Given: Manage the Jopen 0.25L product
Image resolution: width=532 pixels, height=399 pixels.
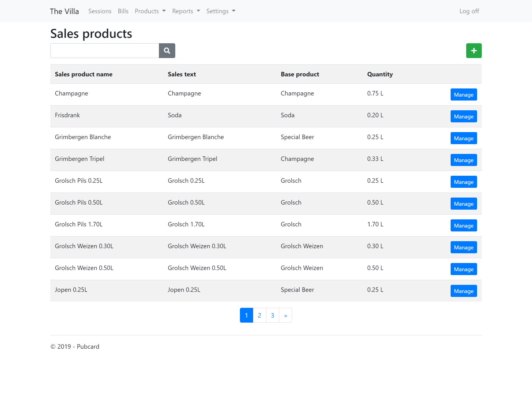Looking at the screenshot, I should tap(463, 291).
